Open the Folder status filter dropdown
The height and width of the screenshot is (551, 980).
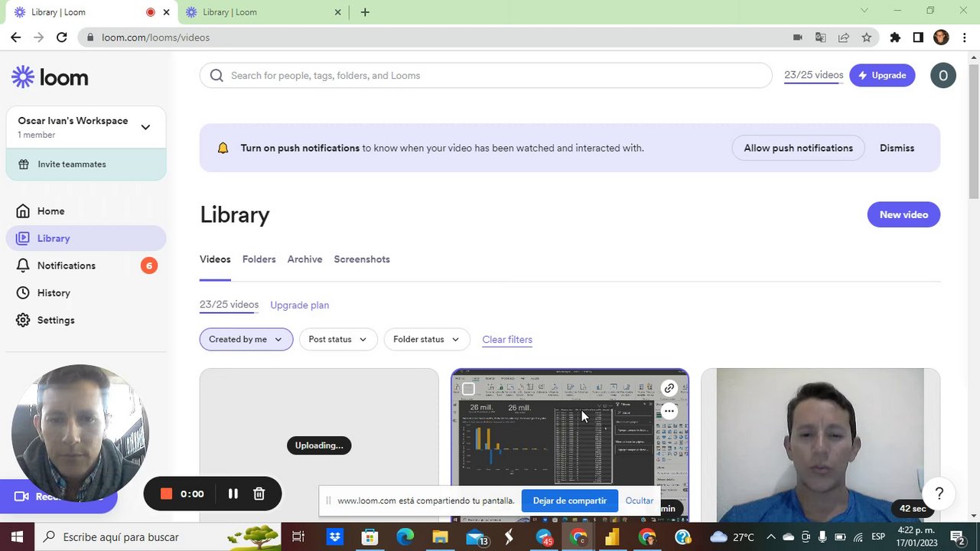[x=427, y=339]
